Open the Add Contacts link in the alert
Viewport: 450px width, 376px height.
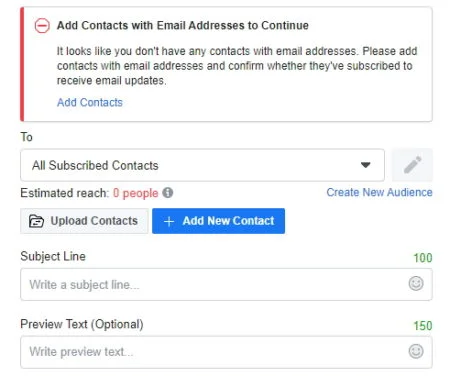(90, 102)
